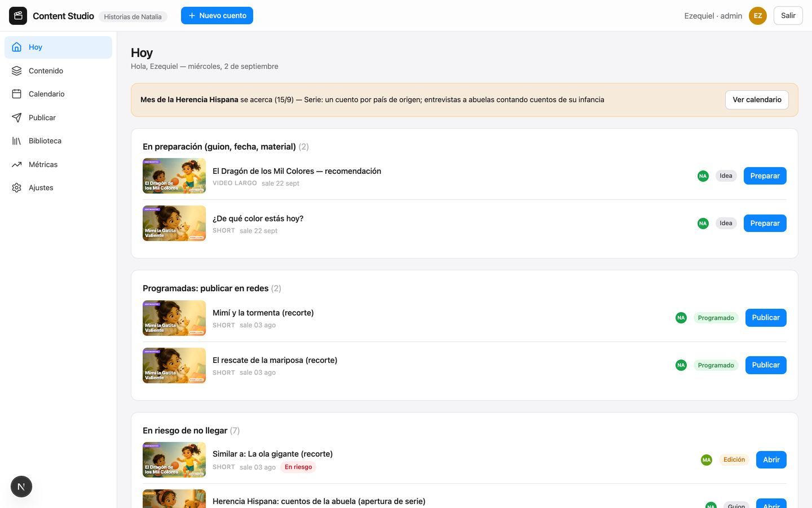Viewport: 812px width, 508px height.
Task: Click Preparar for ¿De qué color estás hoy?
Action: point(765,224)
